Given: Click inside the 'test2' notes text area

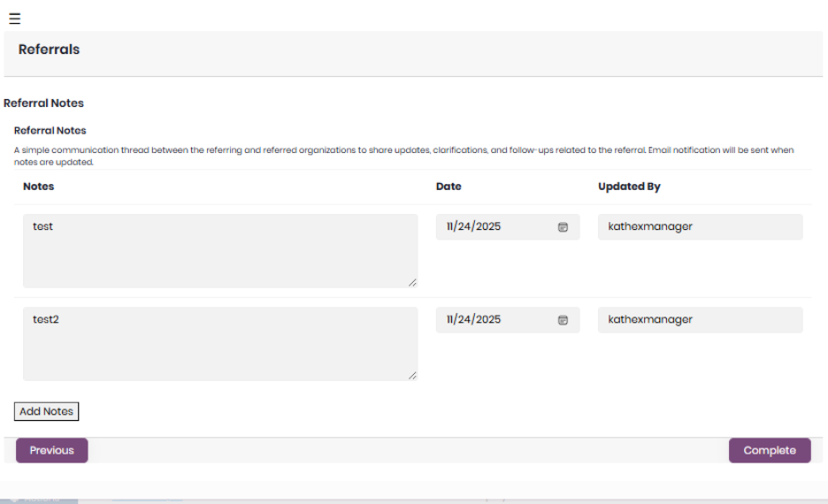Looking at the screenshot, I should 219,343.
